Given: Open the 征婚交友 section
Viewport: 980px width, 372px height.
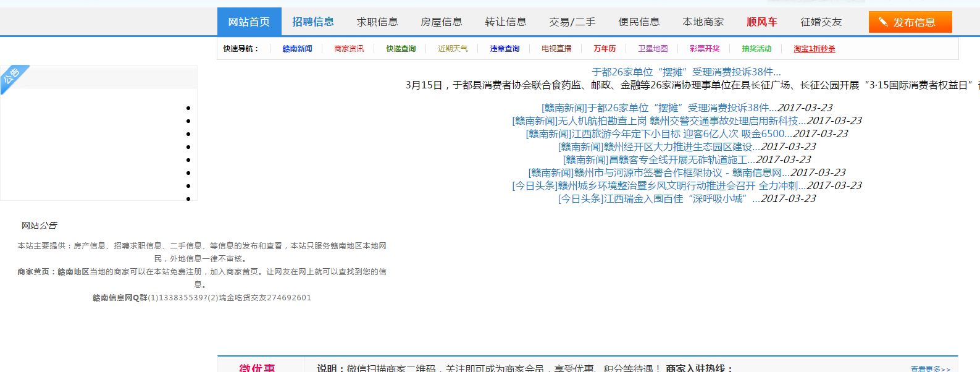Looking at the screenshot, I should point(821,22).
